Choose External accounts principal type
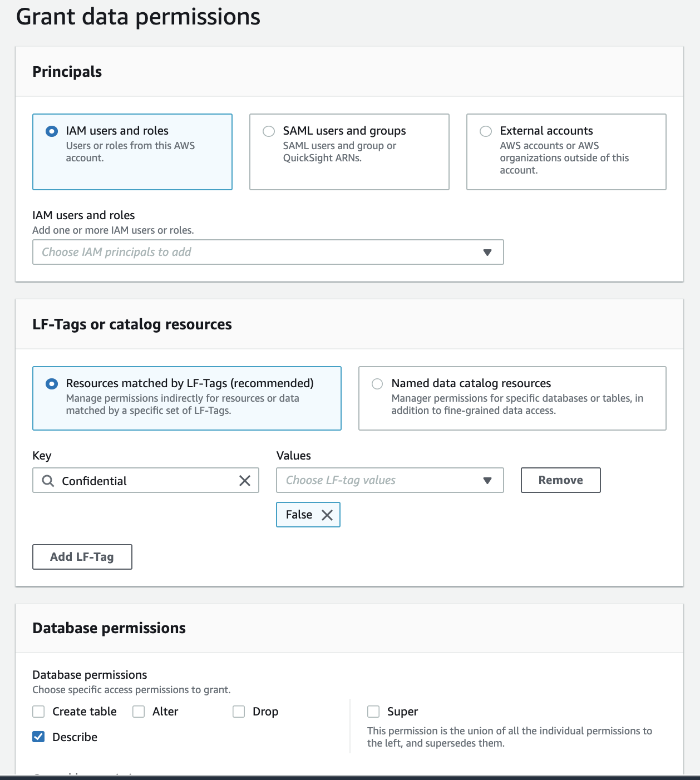This screenshot has width=700, height=780. click(486, 131)
